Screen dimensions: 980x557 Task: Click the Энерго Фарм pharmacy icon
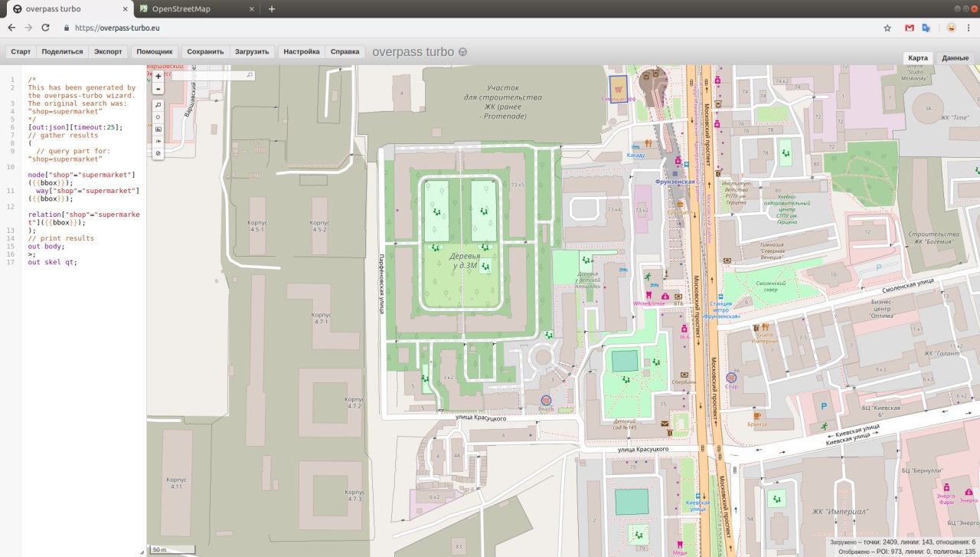[946, 487]
